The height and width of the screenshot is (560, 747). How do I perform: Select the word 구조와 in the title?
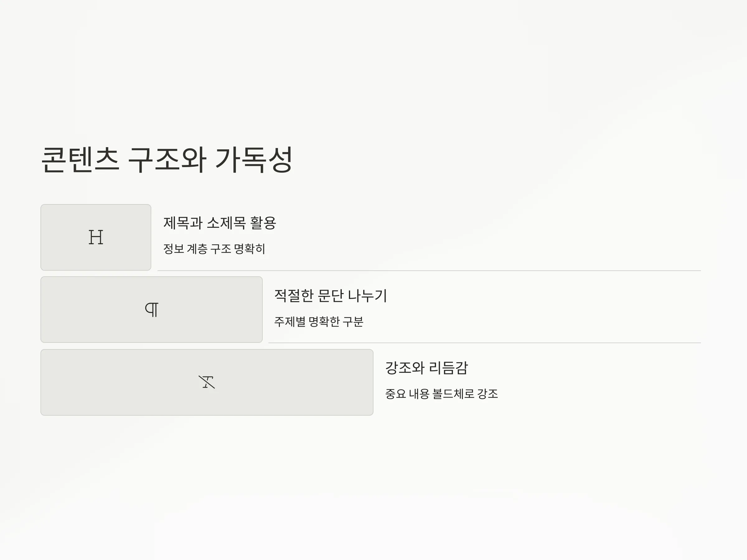click(167, 160)
